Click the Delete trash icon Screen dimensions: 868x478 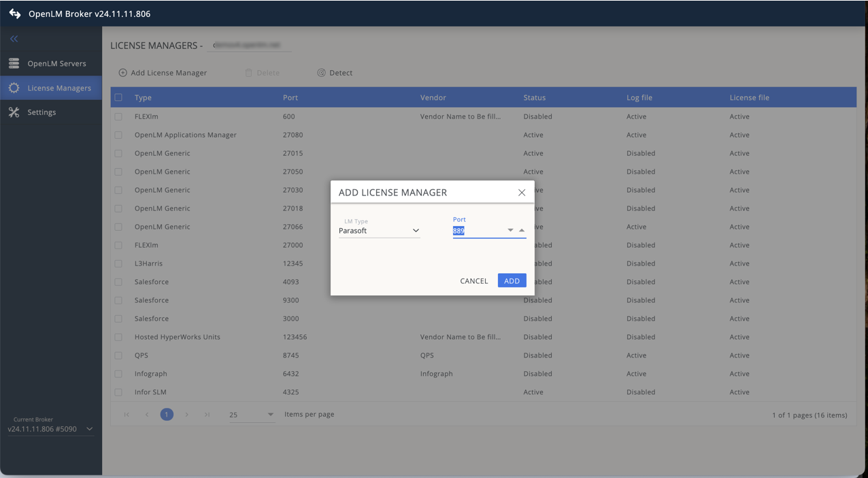249,72
